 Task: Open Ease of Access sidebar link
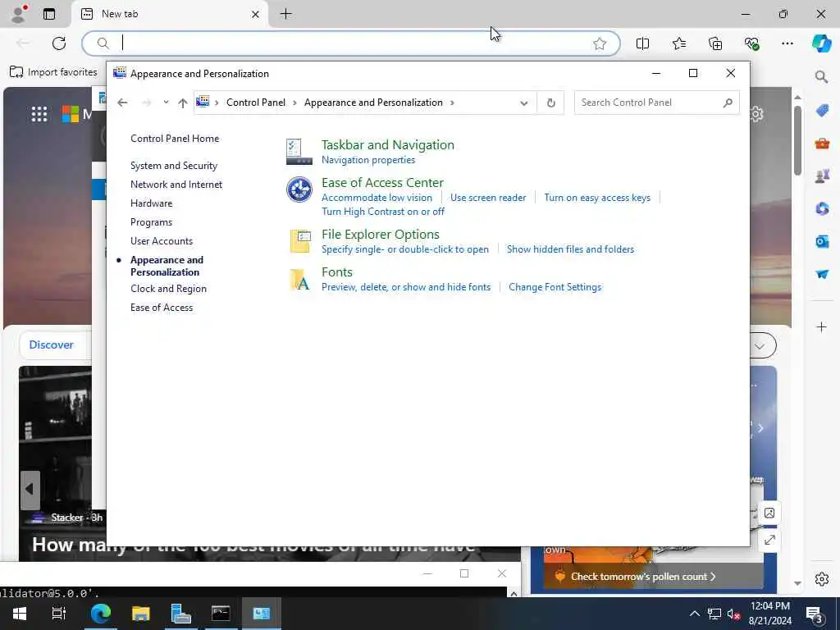coord(162,308)
